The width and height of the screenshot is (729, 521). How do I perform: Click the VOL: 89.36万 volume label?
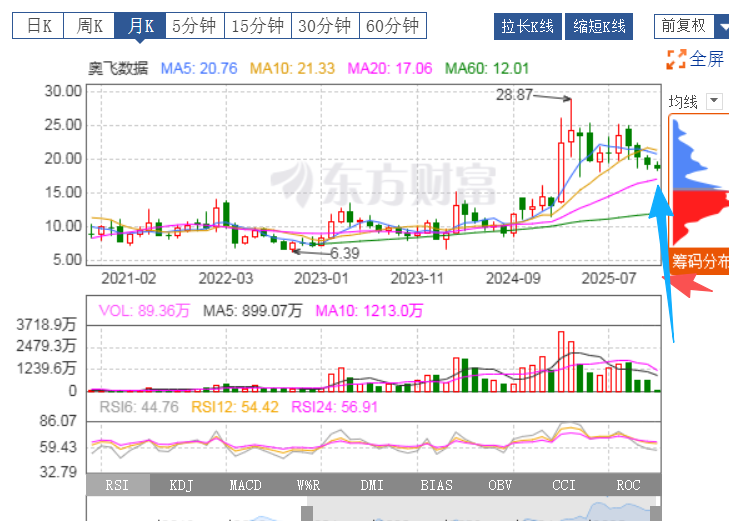(x=144, y=310)
